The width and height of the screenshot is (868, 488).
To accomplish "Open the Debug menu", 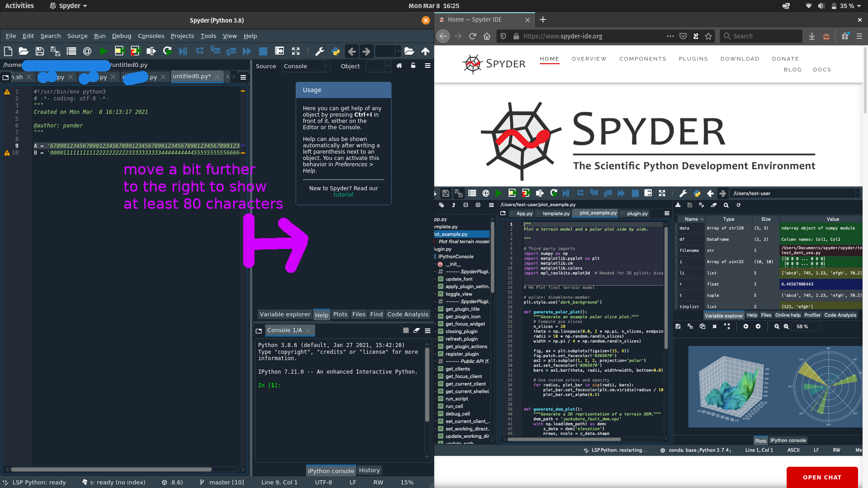I will point(122,36).
